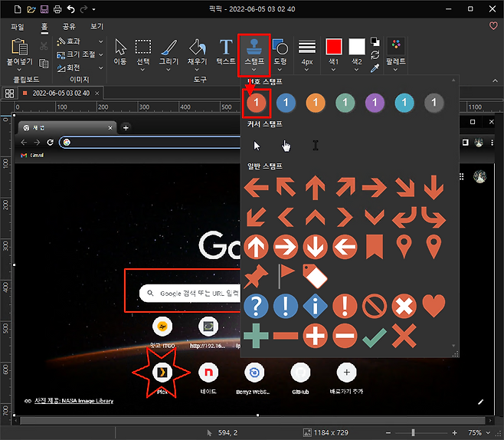Expand the 크기 조절 resize dropdown

tap(80, 54)
